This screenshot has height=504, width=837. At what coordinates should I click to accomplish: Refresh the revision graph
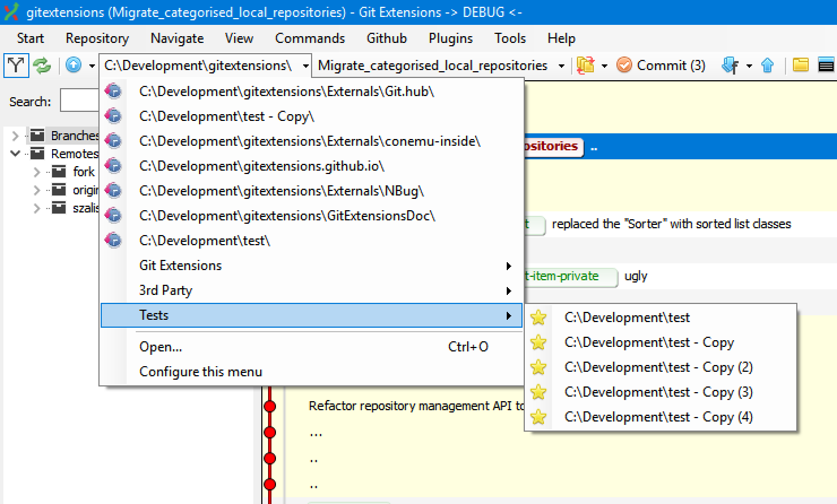42,65
